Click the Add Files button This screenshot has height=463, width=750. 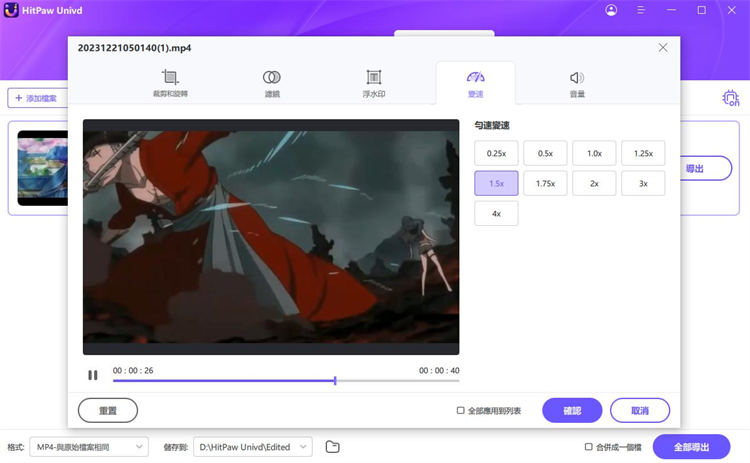coord(37,98)
